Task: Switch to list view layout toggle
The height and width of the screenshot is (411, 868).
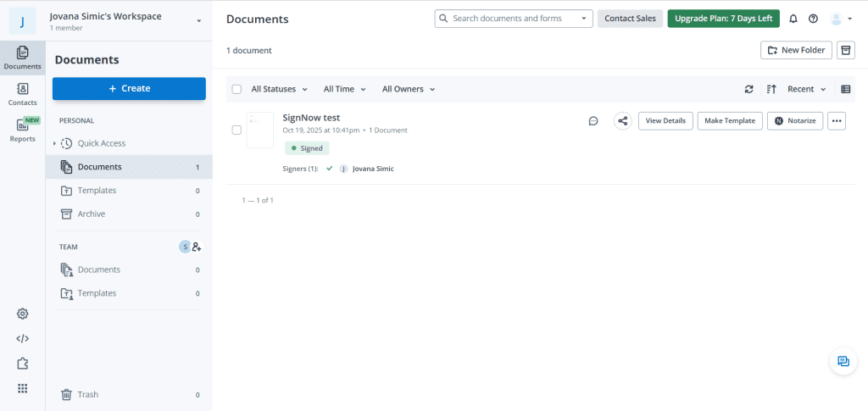Action: 845,89
